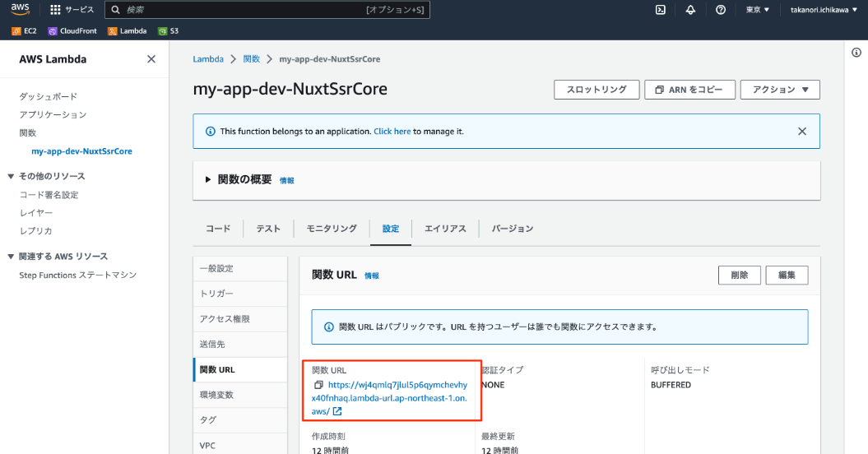
Task: Open レイヤー in sidebar
Action: [36, 212]
